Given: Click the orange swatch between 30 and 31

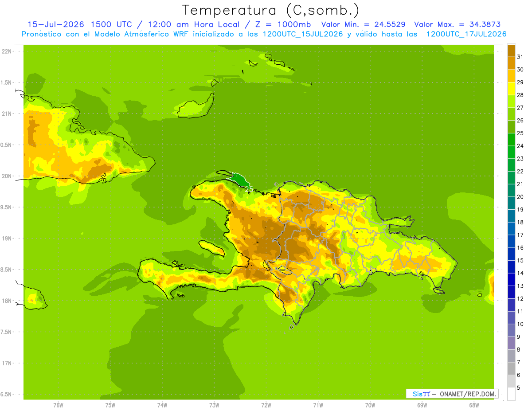Looking at the screenshot, I should (x=511, y=63).
